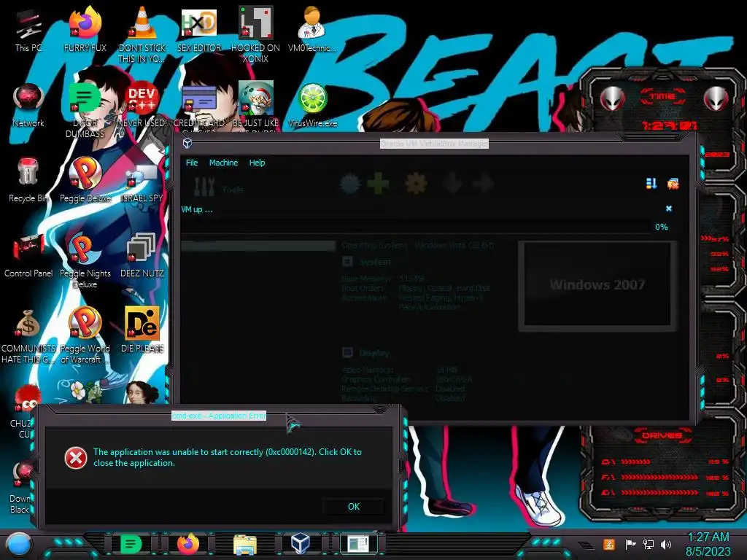The width and height of the screenshot is (747, 560).
Task: Click the right-arrow Start toolbar icon
Action: [x=484, y=184]
